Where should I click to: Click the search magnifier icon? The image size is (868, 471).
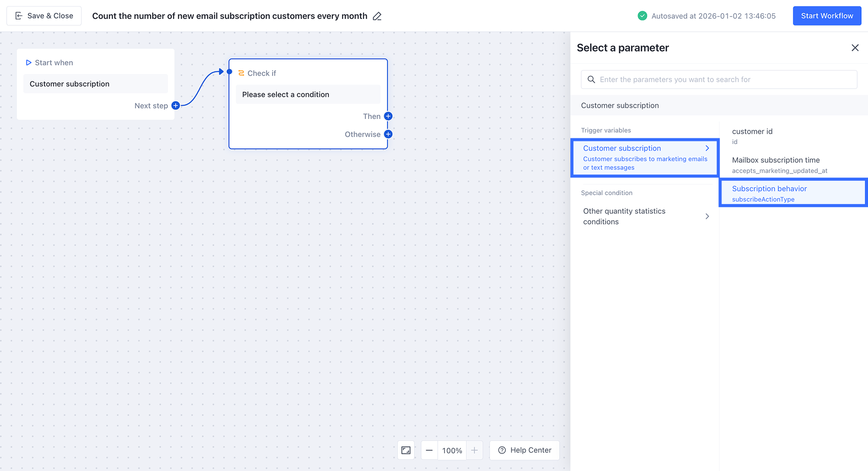(x=591, y=80)
